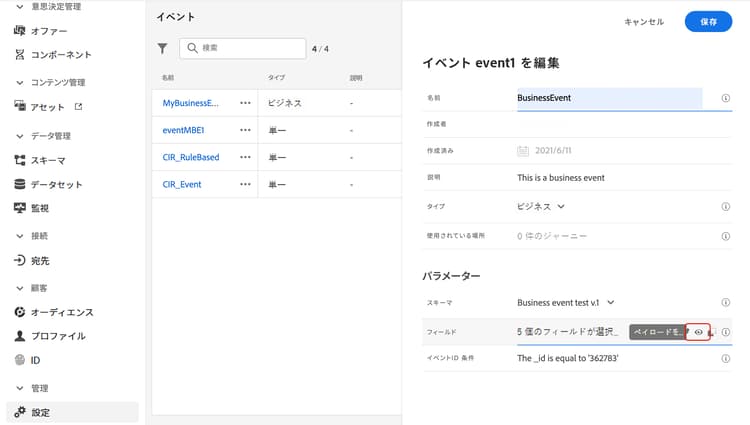This screenshot has width=750, height=425.
Task: Click info icon beside type dropdown
Action: click(726, 207)
